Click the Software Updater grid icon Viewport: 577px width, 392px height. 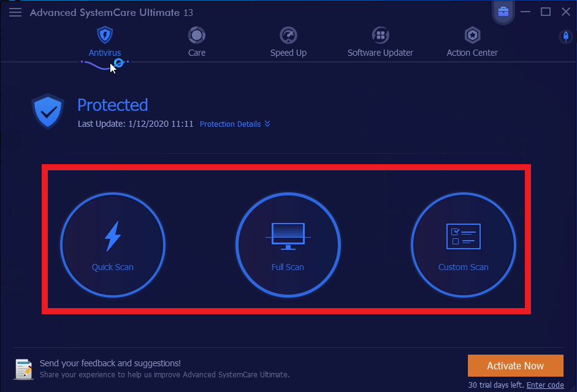tap(381, 36)
